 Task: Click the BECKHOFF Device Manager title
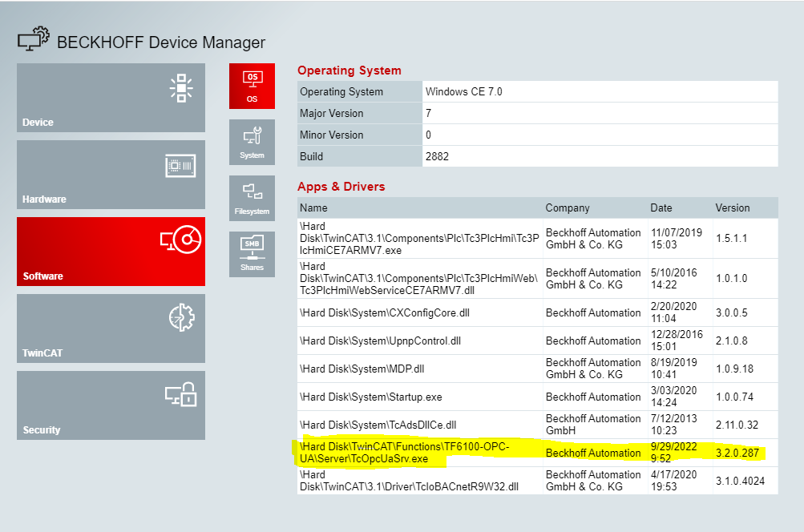[161, 42]
